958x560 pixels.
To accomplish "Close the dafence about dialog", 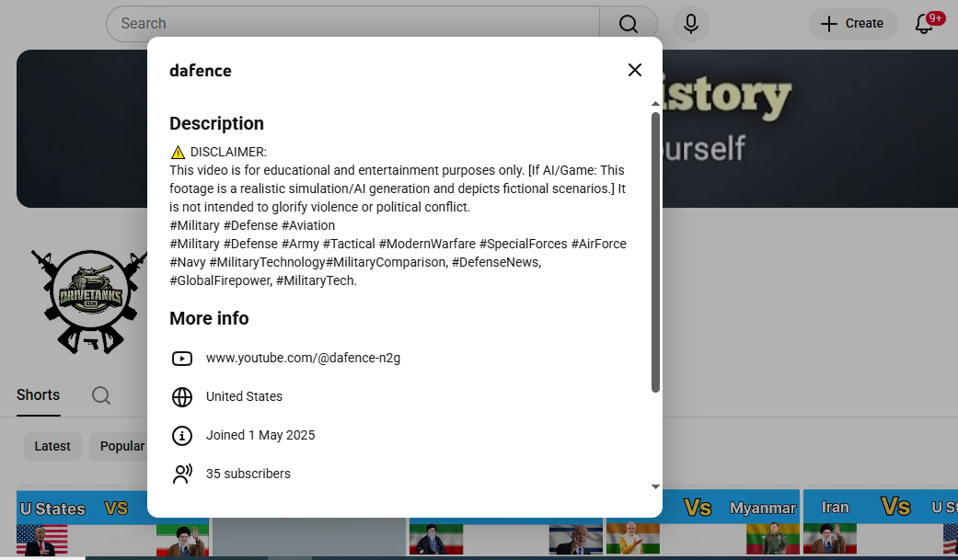I will (635, 70).
